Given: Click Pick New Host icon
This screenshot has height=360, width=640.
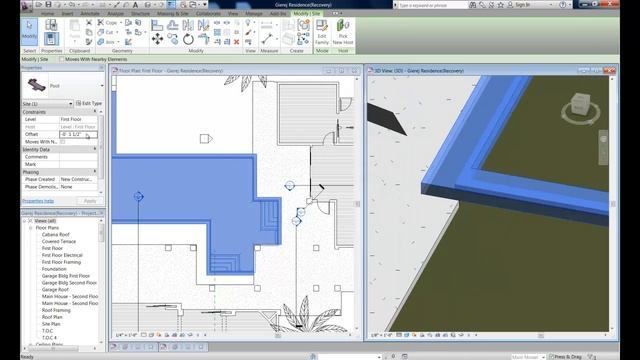Looking at the screenshot, I should [x=343, y=32].
